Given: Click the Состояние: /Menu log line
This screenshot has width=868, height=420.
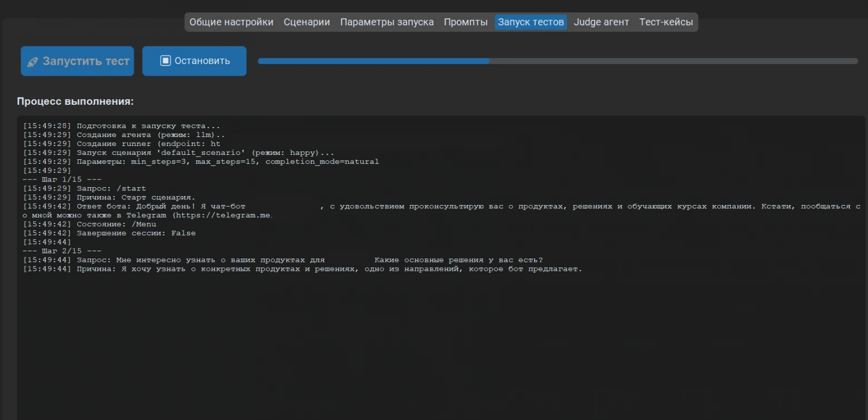Looking at the screenshot, I should 90,224.
